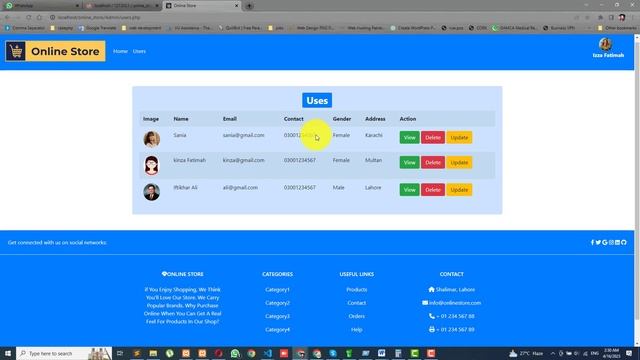Click Izza Fatimah profile avatar
Viewport: 640px width, 360px height.
[605, 44]
